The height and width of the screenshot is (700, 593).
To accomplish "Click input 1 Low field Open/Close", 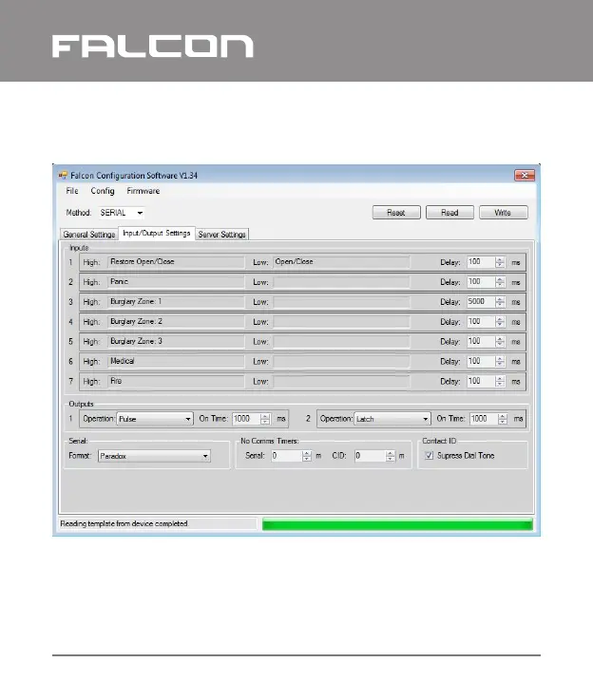I will 341,262.
